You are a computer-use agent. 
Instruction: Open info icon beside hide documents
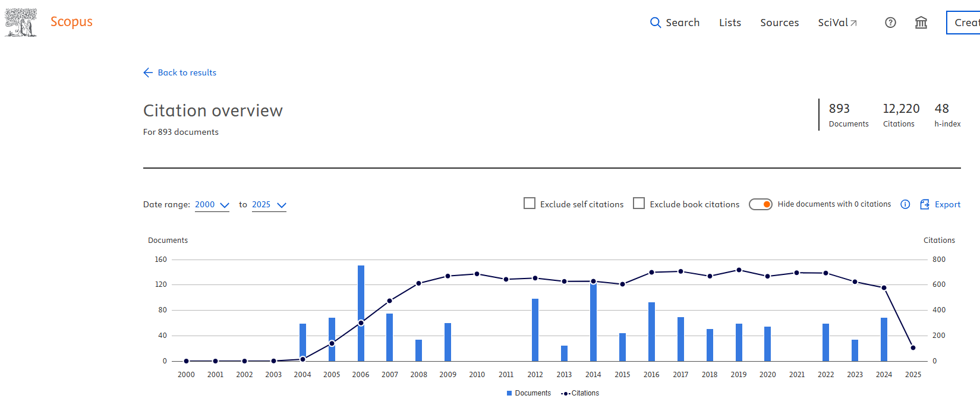(905, 204)
